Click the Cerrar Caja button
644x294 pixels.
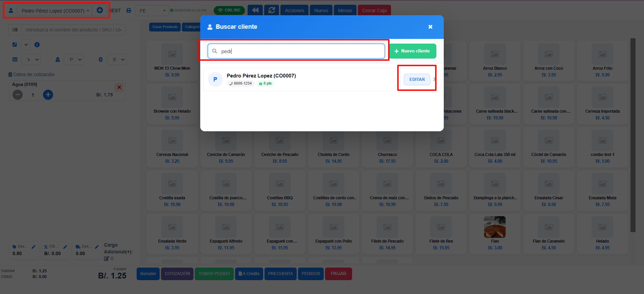(x=374, y=10)
